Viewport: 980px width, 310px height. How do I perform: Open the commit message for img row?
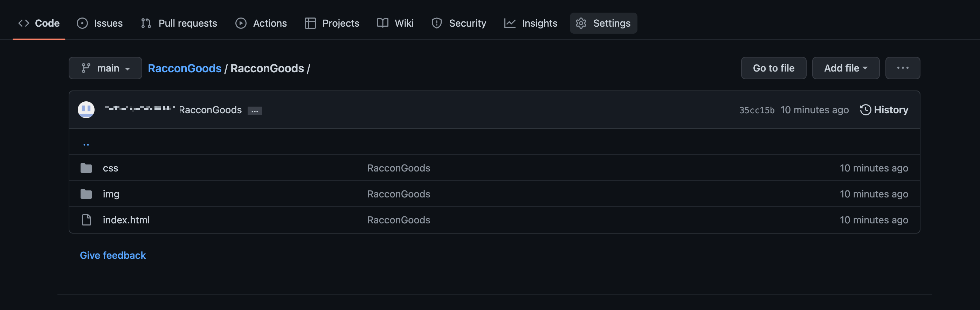click(x=398, y=194)
